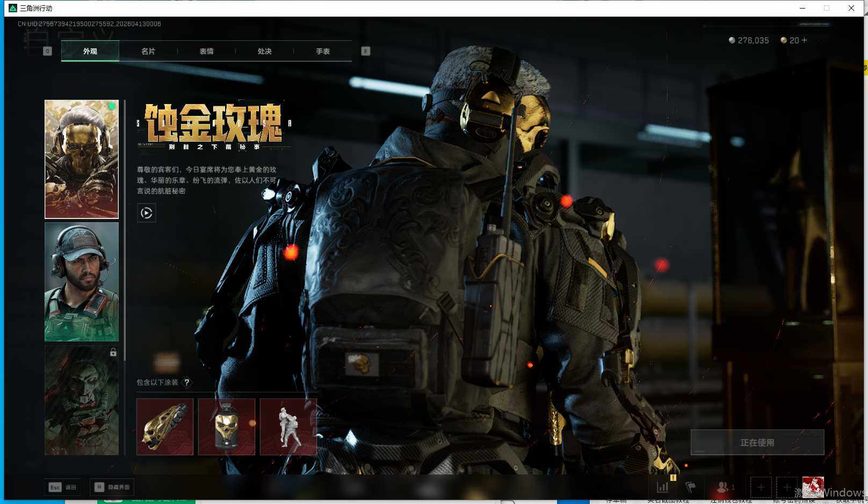Play the 蚀金玫瑰 skin preview video

(x=147, y=213)
